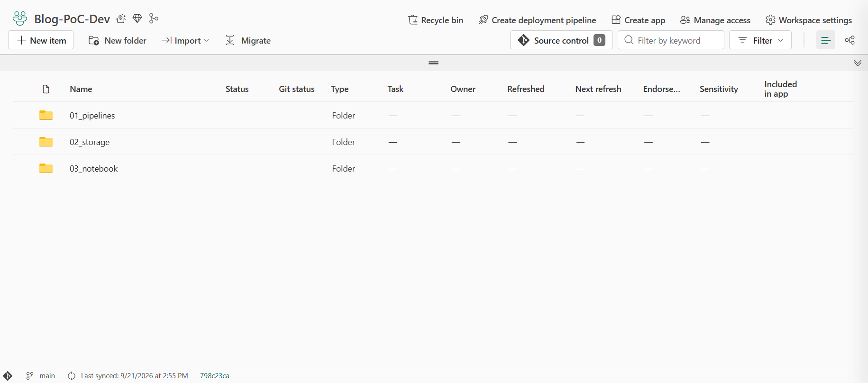Expand the Filter dropdown
The image size is (868, 383).
[x=760, y=40]
